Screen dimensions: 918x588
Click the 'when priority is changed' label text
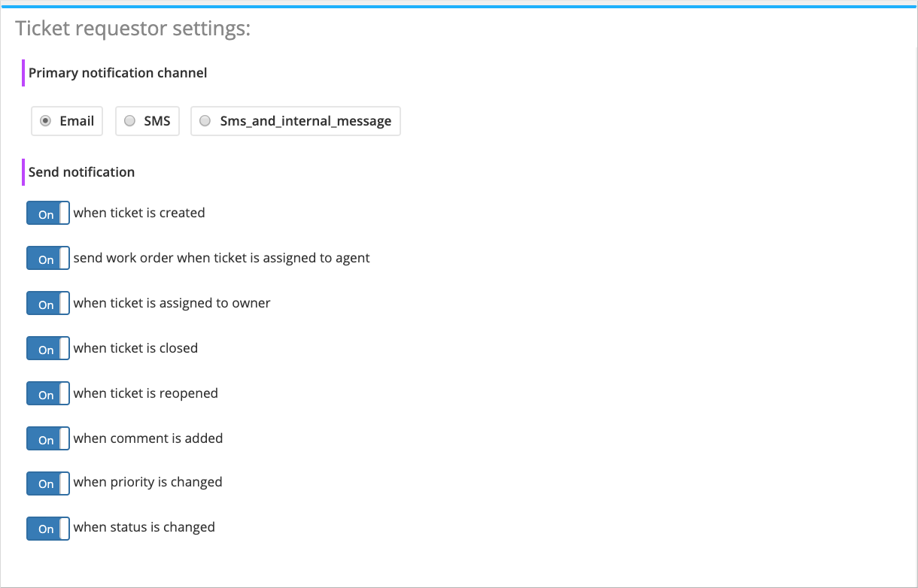(147, 482)
